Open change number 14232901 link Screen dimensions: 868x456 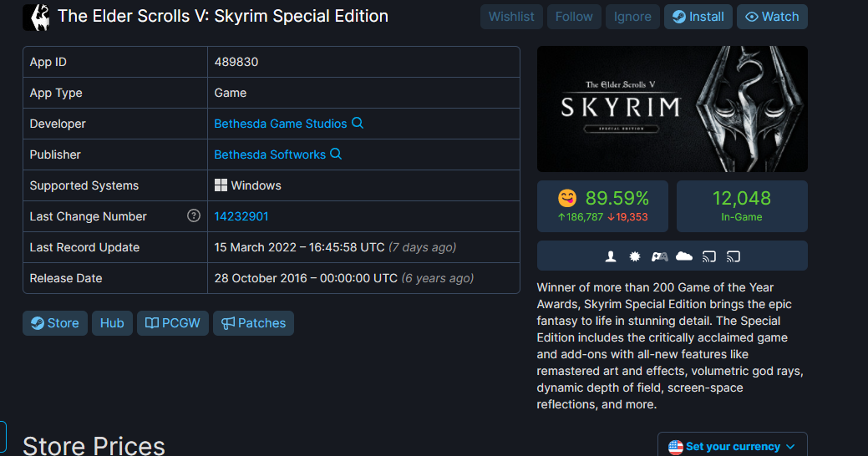click(x=241, y=216)
